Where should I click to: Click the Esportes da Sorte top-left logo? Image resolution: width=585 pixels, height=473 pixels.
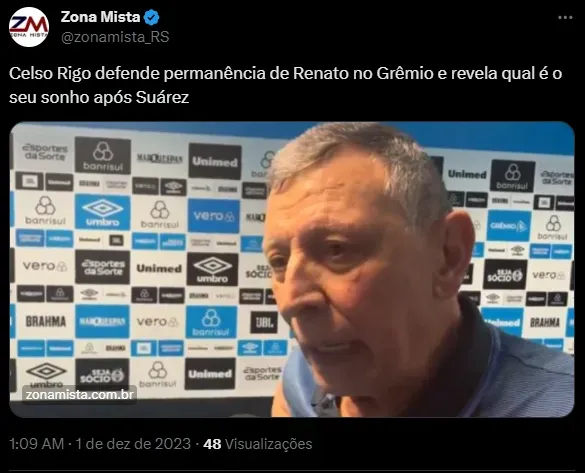(x=44, y=151)
